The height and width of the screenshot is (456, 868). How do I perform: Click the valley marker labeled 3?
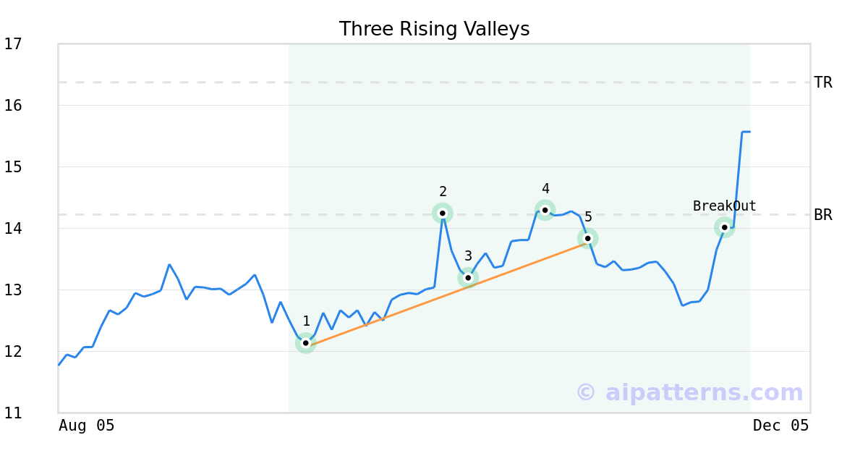coord(468,277)
